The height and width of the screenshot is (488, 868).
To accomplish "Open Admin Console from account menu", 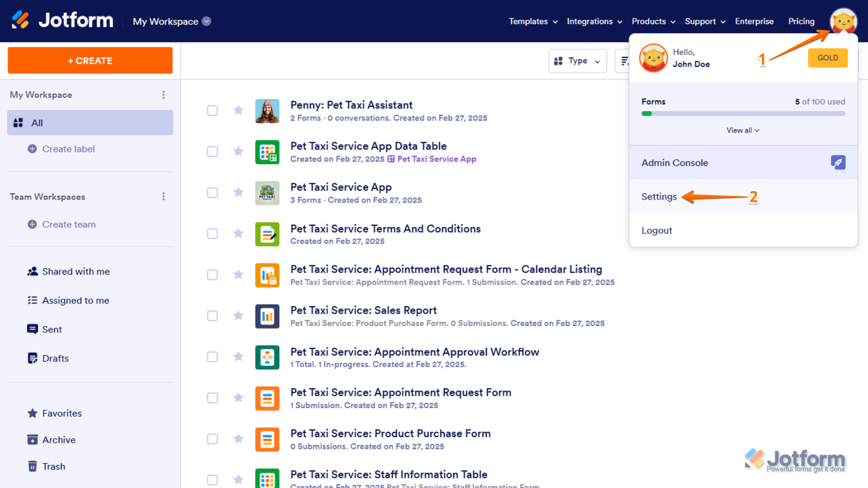I will (744, 162).
